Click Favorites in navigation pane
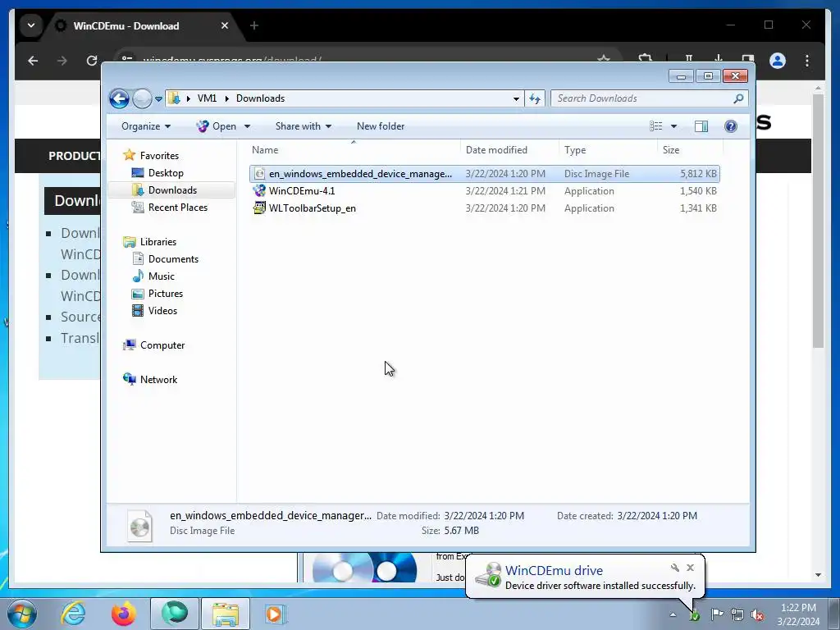The image size is (840, 630). pyautogui.click(x=159, y=155)
